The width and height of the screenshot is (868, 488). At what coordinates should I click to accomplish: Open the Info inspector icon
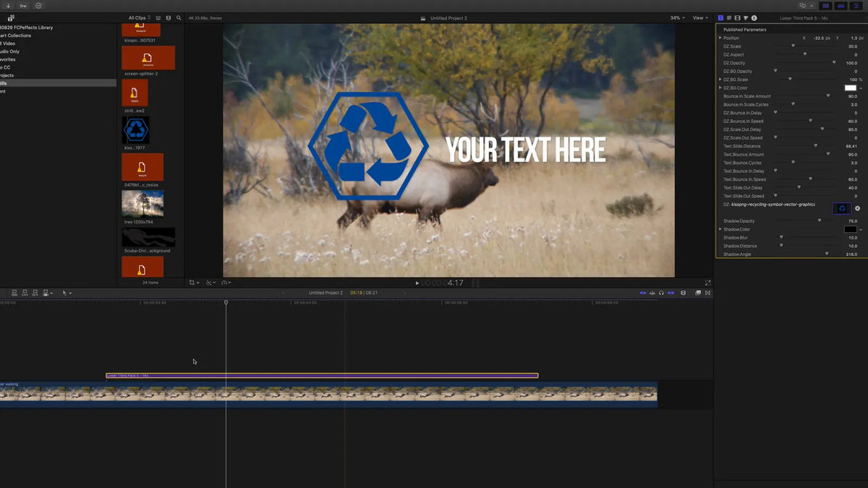(754, 17)
